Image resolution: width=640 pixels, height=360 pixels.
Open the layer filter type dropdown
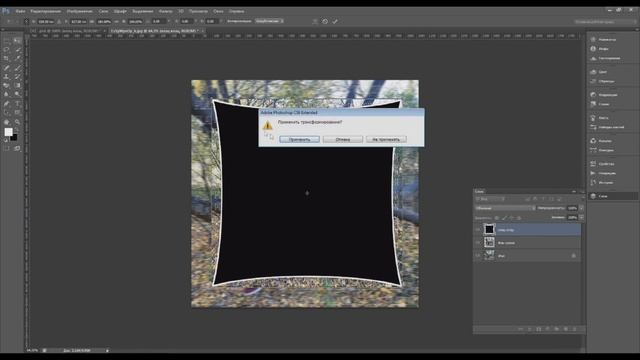pyautogui.click(x=490, y=199)
